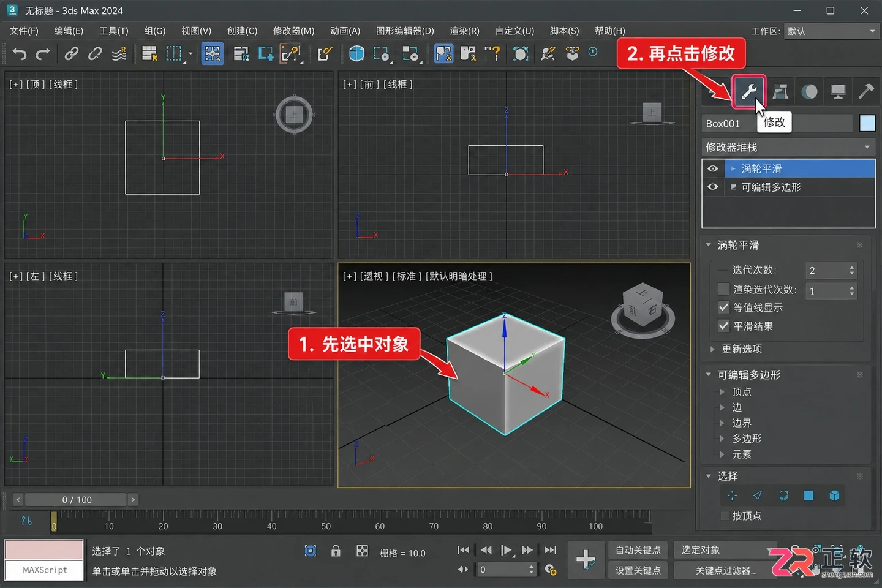This screenshot has height=588, width=882.
Task: Click the Bind to Space Warp icon
Action: pos(119,54)
